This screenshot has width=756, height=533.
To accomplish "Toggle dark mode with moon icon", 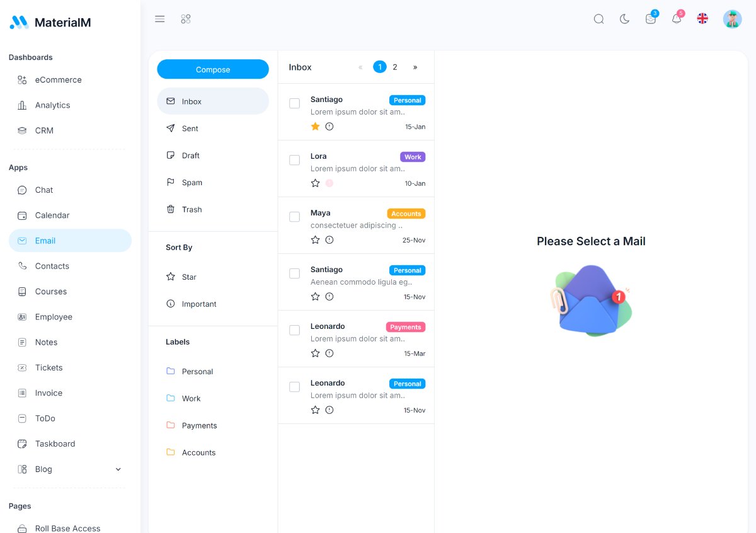I will pos(624,19).
